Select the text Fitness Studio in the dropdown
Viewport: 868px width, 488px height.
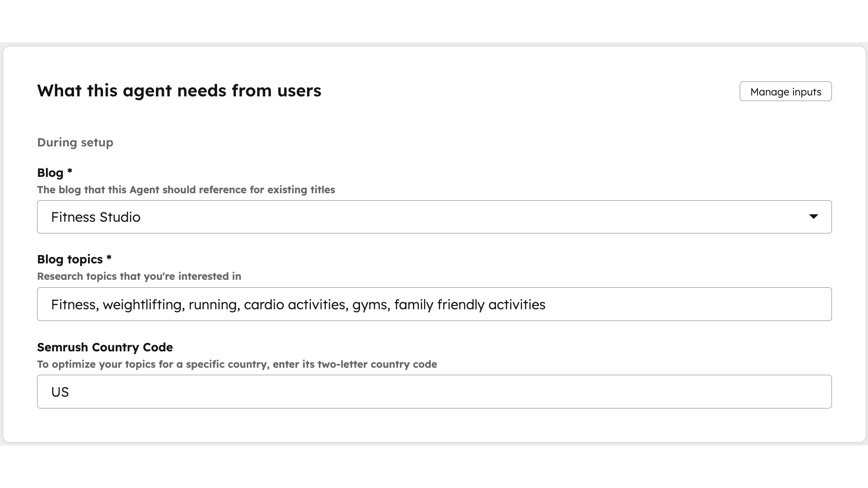tap(96, 217)
